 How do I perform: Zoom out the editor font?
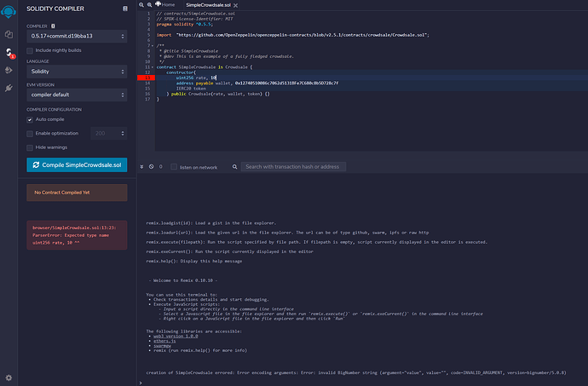tap(141, 5)
